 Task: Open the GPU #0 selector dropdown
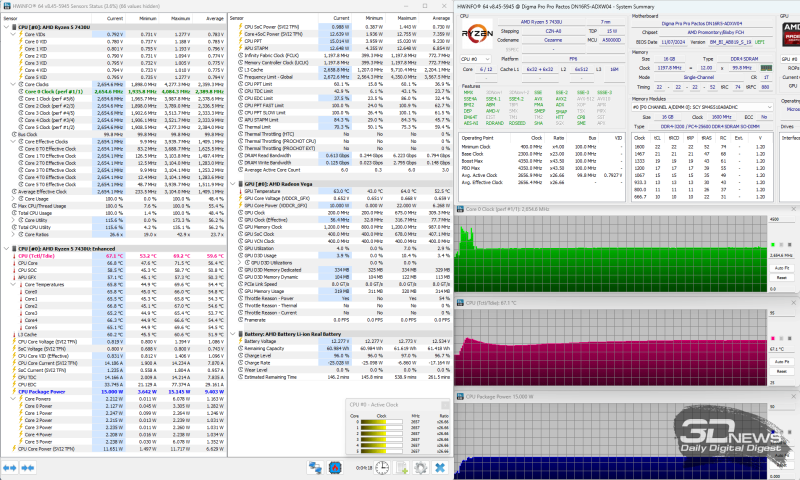(790, 59)
